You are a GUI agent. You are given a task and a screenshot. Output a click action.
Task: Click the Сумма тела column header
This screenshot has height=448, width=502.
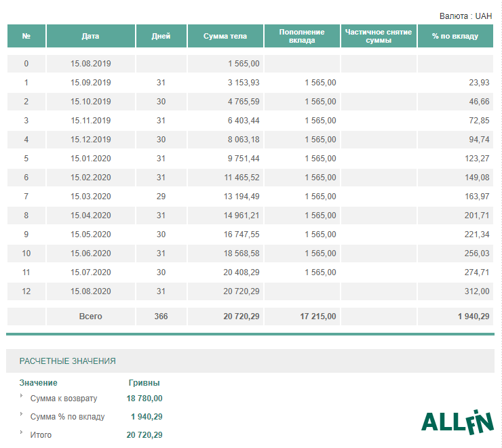[x=225, y=36]
